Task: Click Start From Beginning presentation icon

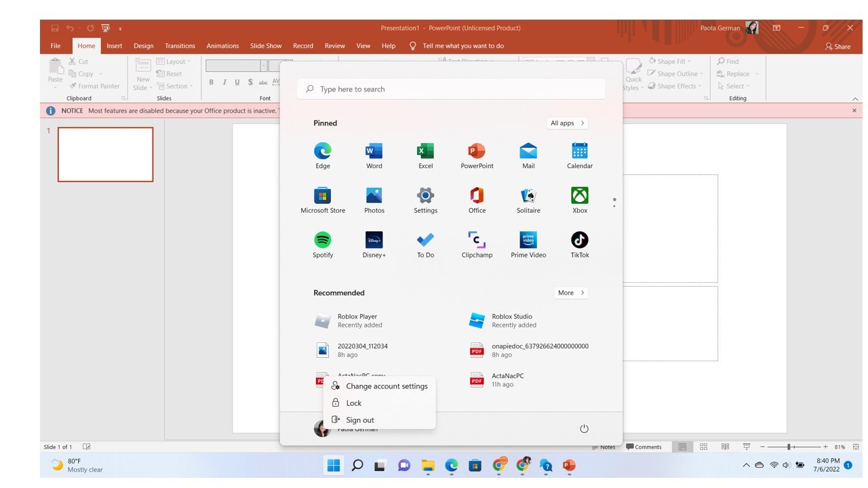Action: pos(105,28)
